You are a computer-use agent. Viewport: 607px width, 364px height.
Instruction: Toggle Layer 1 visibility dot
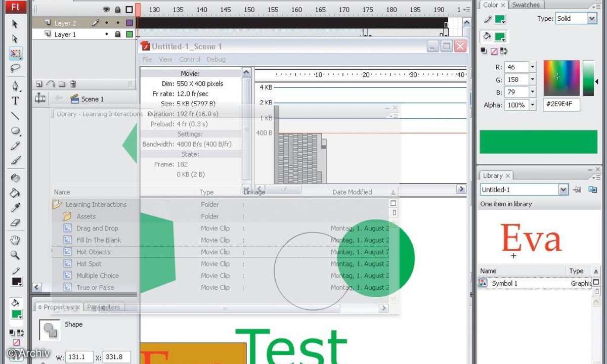[107, 34]
